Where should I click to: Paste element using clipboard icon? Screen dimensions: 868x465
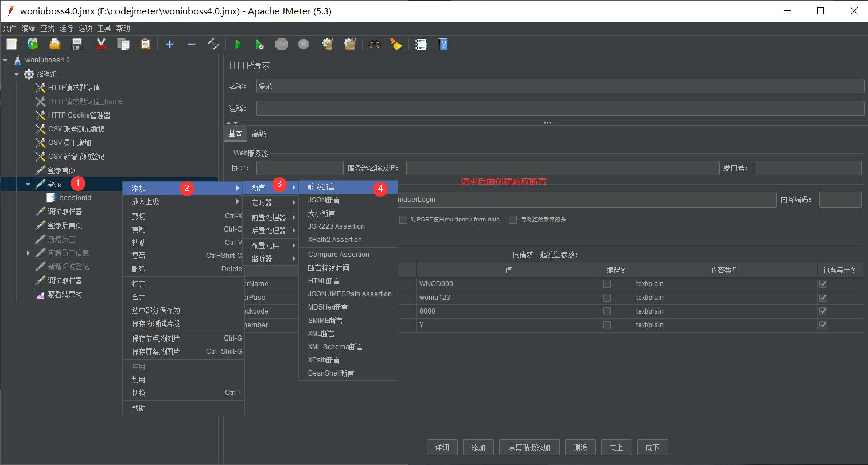pyautogui.click(x=145, y=44)
